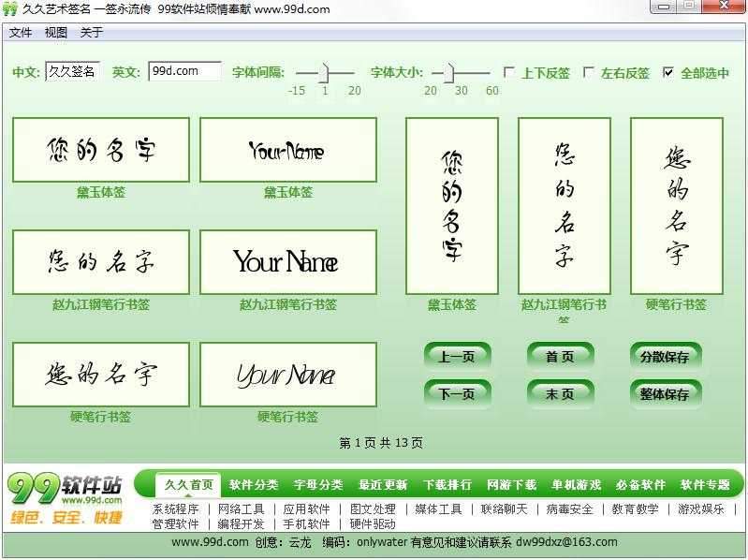Open the 软件分类 tab

point(254,485)
